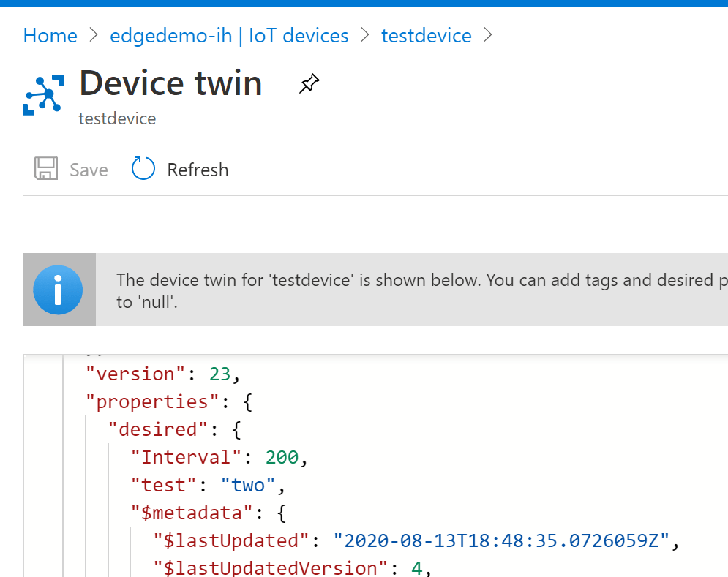This screenshot has width=728, height=577.
Task: Place cursor on Interval value 200
Action: [x=282, y=457]
